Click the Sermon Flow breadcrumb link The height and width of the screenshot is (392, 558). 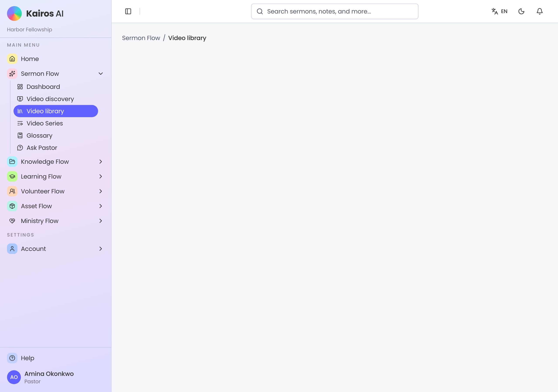click(x=141, y=38)
